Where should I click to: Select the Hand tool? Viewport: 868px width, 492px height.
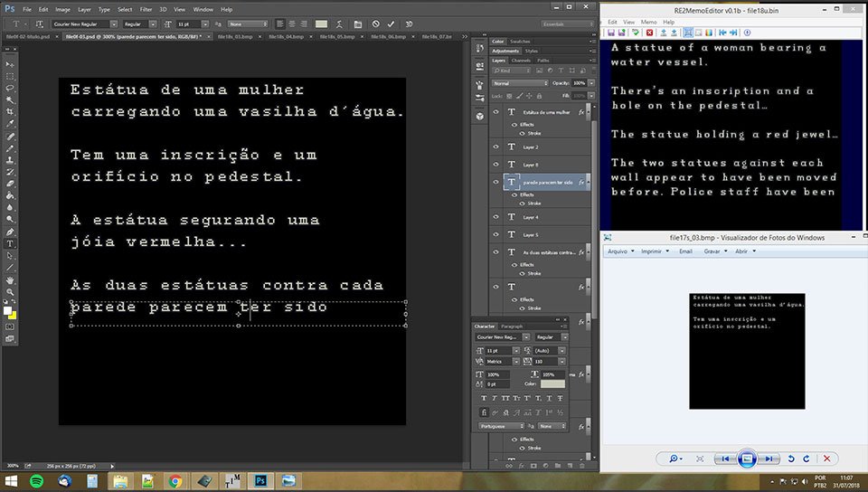pyautogui.click(x=10, y=279)
